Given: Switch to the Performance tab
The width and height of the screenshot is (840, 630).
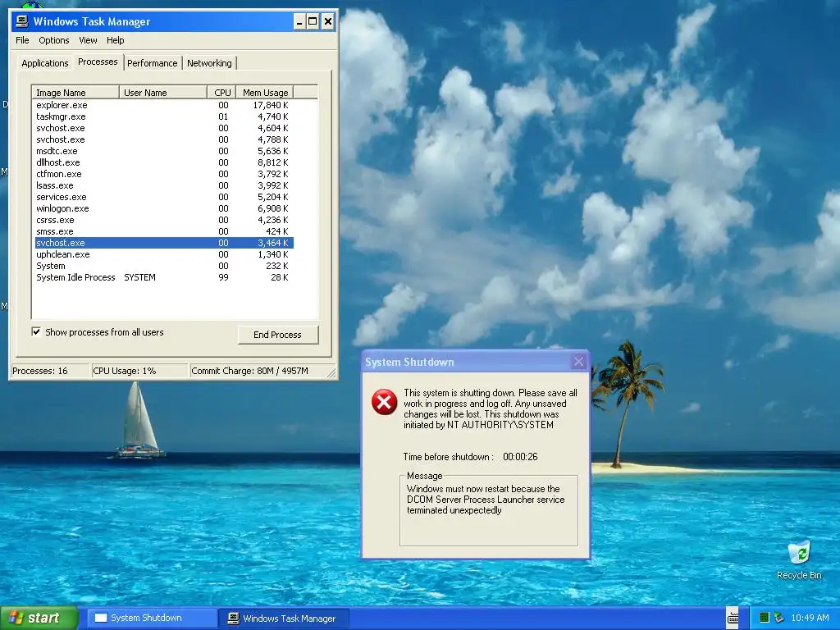Looking at the screenshot, I should click(152, 63).
